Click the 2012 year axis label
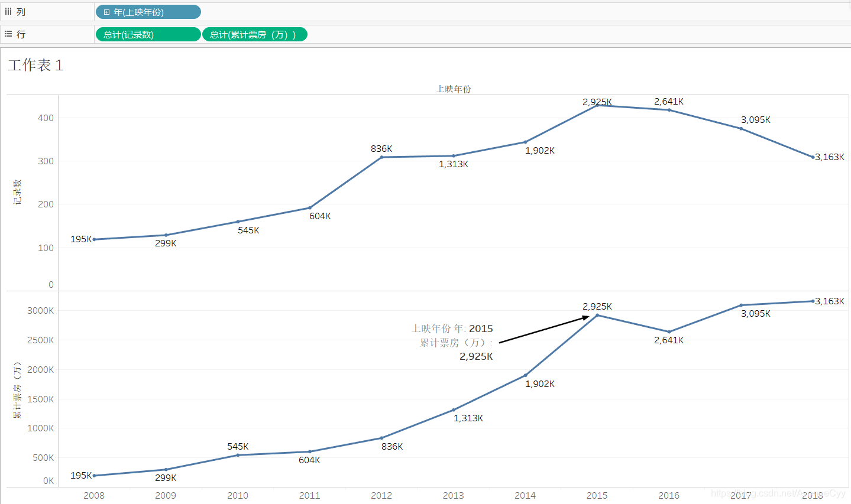The image size is (851, 504). click(381, 496)
